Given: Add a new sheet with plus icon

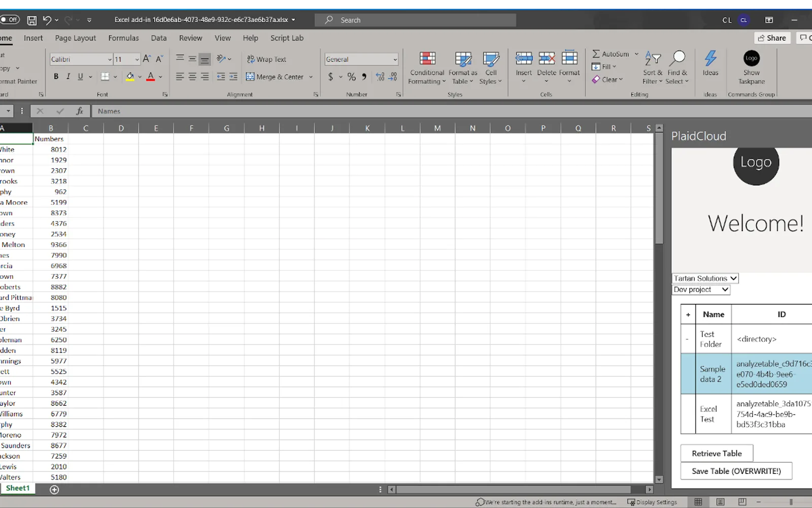Looking at the screenshot, I should pos(54,490).
